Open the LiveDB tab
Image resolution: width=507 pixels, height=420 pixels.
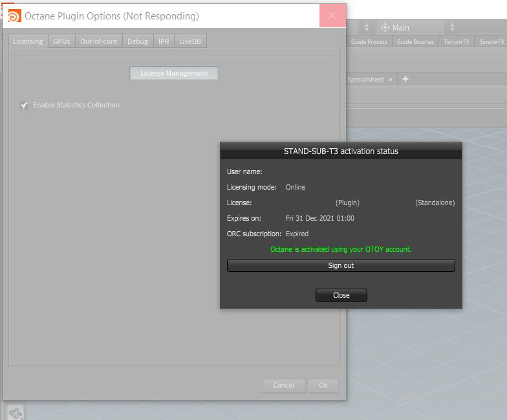click(x=190, y=41)
